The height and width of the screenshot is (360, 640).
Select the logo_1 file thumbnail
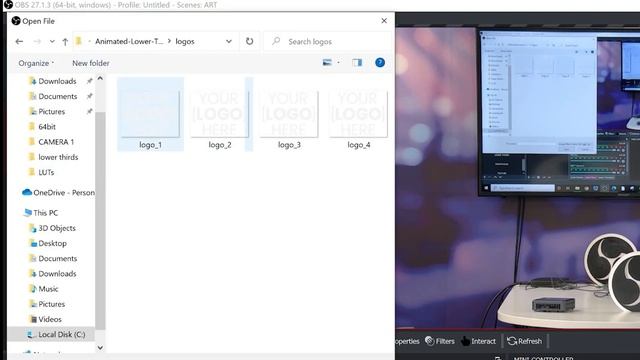(x=150, y=114)
